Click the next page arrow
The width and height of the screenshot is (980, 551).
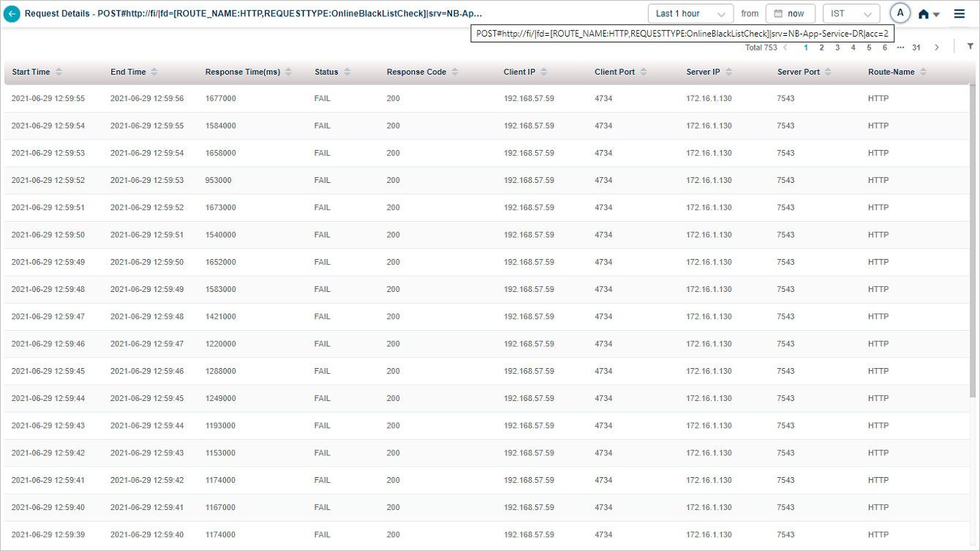click(937, 48)
